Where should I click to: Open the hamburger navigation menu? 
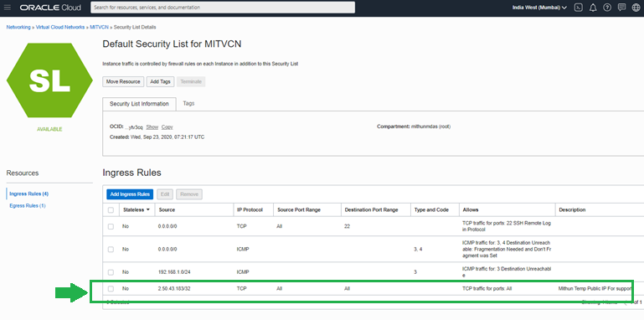(7, 8)
